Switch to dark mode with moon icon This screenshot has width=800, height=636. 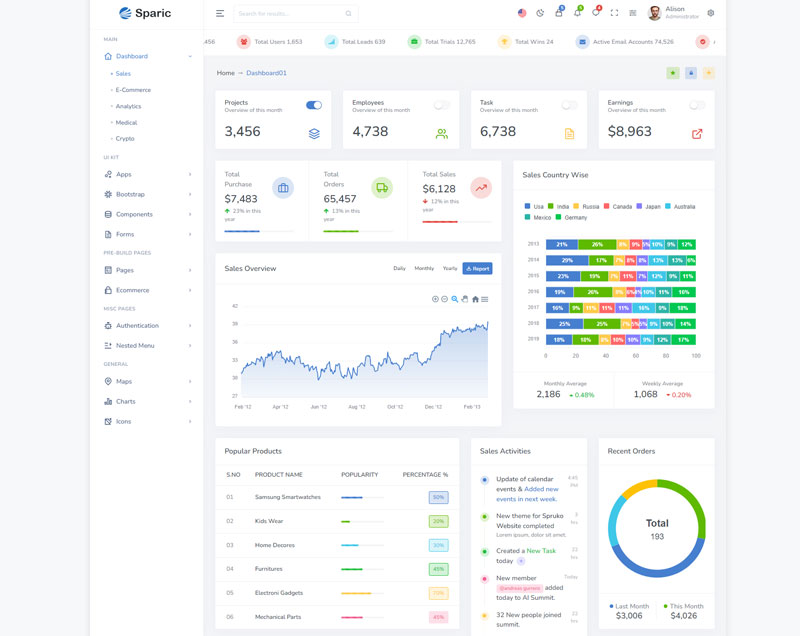(x=540, y=13)
